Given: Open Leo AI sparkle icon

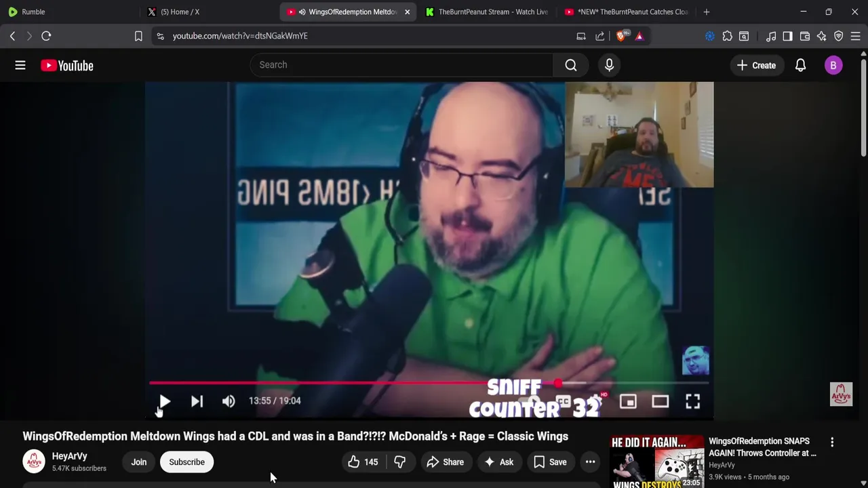Looking at the screenshot, I should pos(821,36).
